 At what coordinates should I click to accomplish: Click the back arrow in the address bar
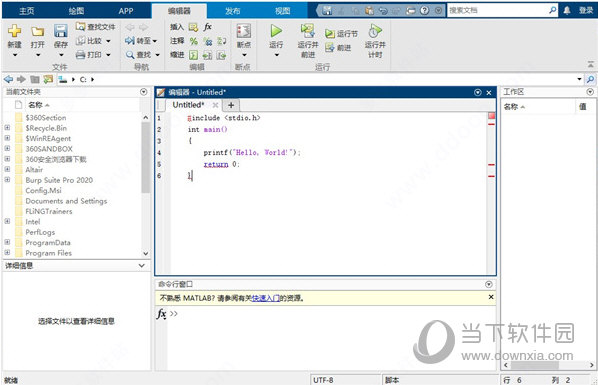(x=8, y=79)
